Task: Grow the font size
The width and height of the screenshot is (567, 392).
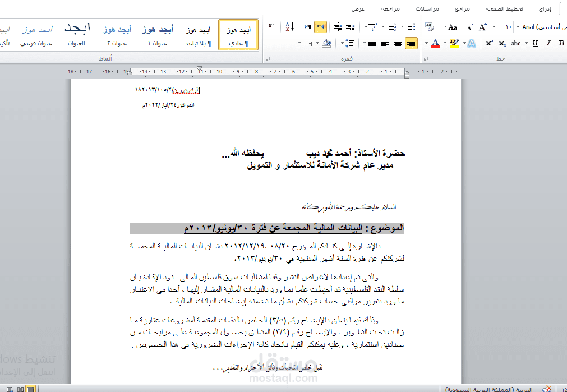Action: coord(482,27)
